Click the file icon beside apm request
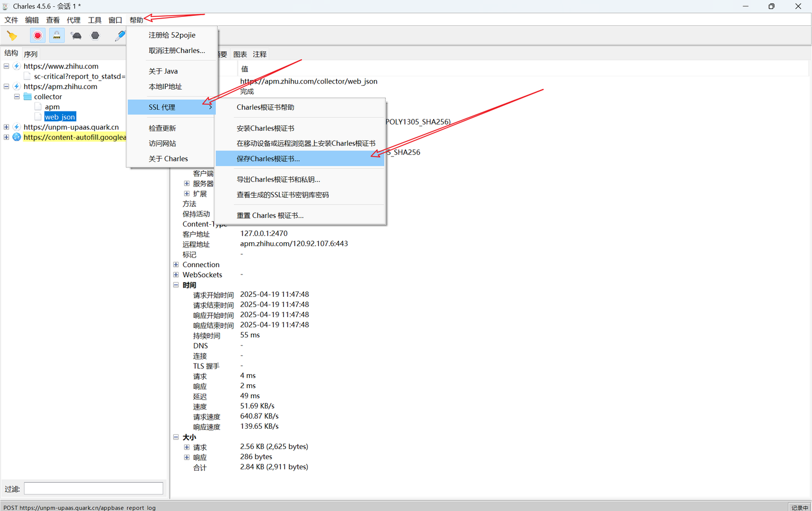 point(38,106)
